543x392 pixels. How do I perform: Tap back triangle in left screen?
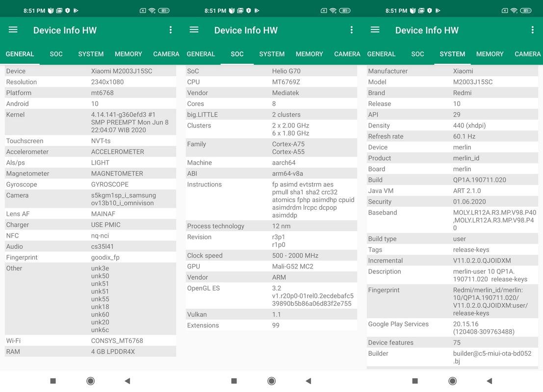(x=128, y=381)
